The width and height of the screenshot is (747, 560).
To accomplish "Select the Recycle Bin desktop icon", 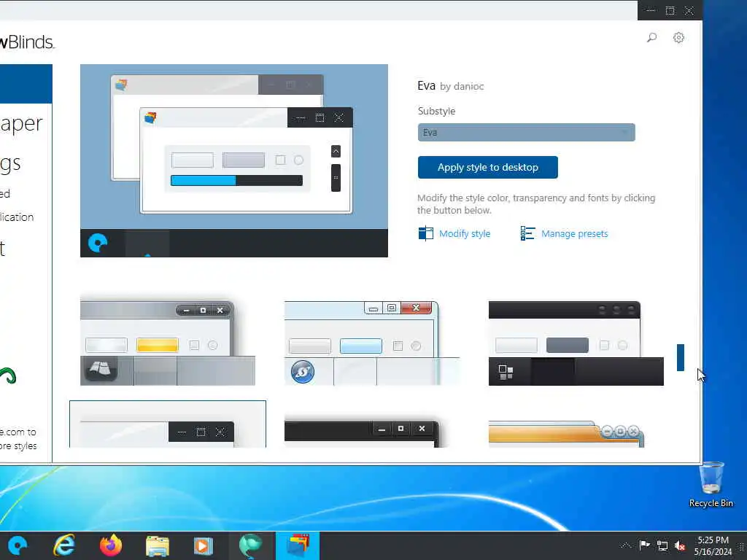I will coord(711,485).
